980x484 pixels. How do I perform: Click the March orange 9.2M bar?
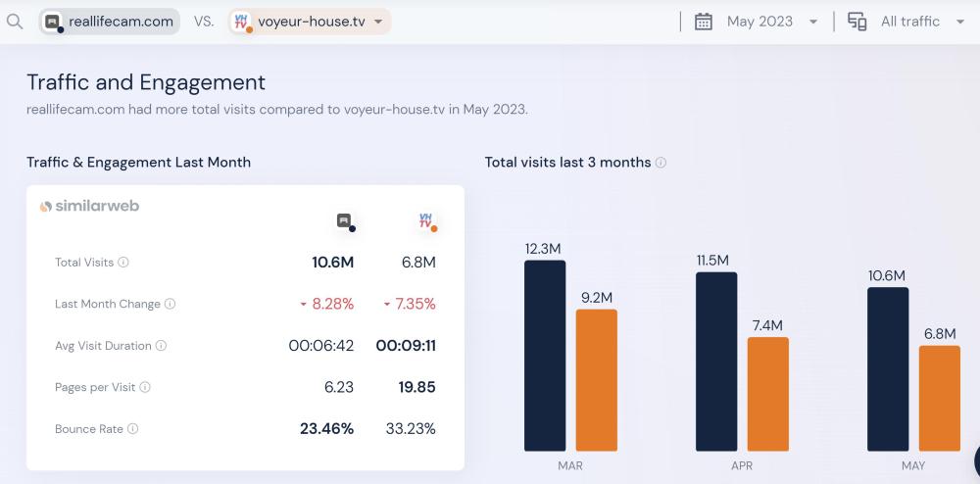pyautogui.click(x=596, y=380)
